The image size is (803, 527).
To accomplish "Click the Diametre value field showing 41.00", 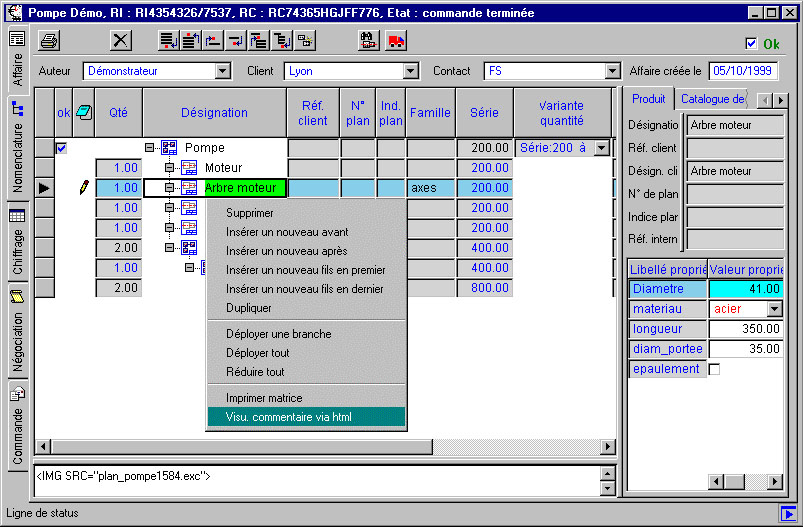I will click(x=744, y=289).
